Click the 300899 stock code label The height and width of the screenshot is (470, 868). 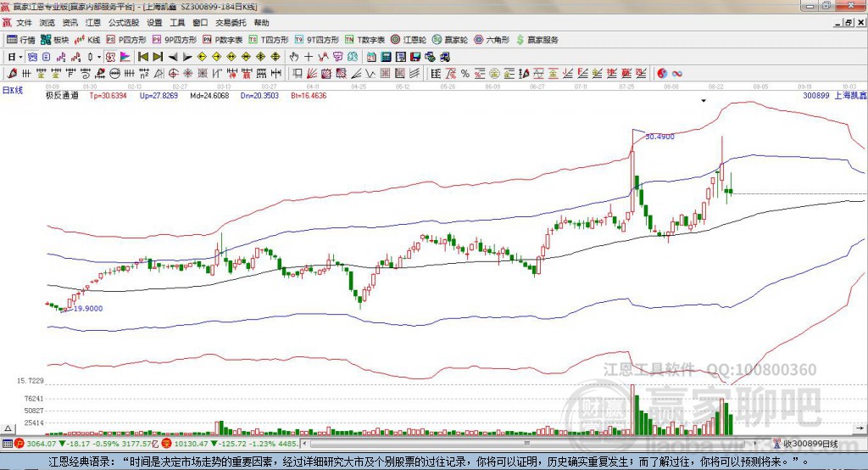tap(816, 95)
